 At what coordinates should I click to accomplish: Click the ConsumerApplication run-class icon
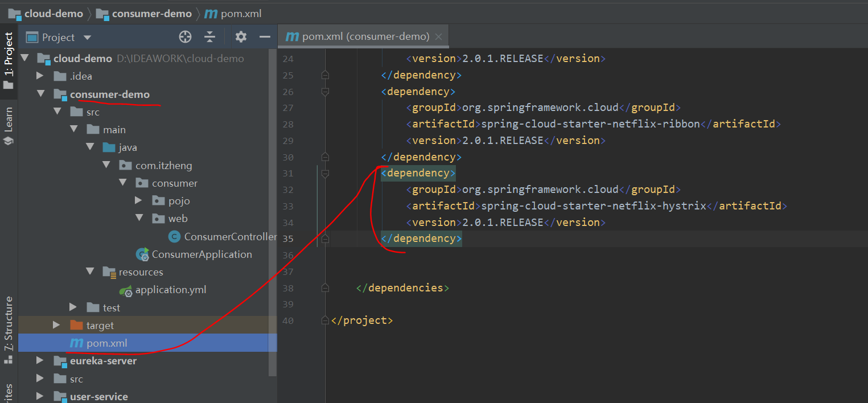pyautogui.click(x=142, y=254)
